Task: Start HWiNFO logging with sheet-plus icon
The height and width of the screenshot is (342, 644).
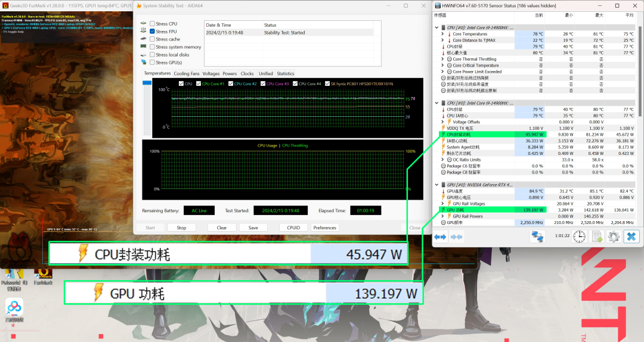Action: pyautogui.click(x=596, y=237)
